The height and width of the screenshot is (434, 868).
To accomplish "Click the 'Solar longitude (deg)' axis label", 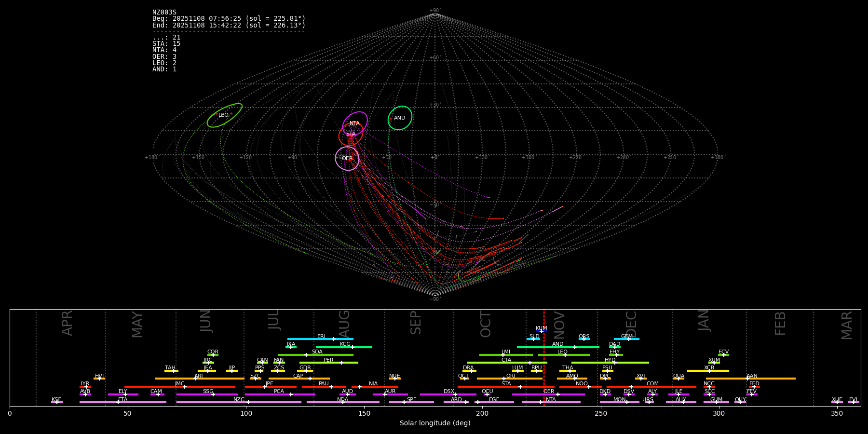I will [435, 423].
